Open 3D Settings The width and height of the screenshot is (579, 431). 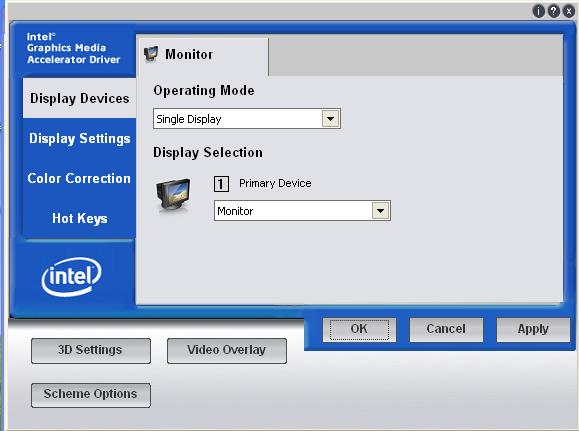91,350
